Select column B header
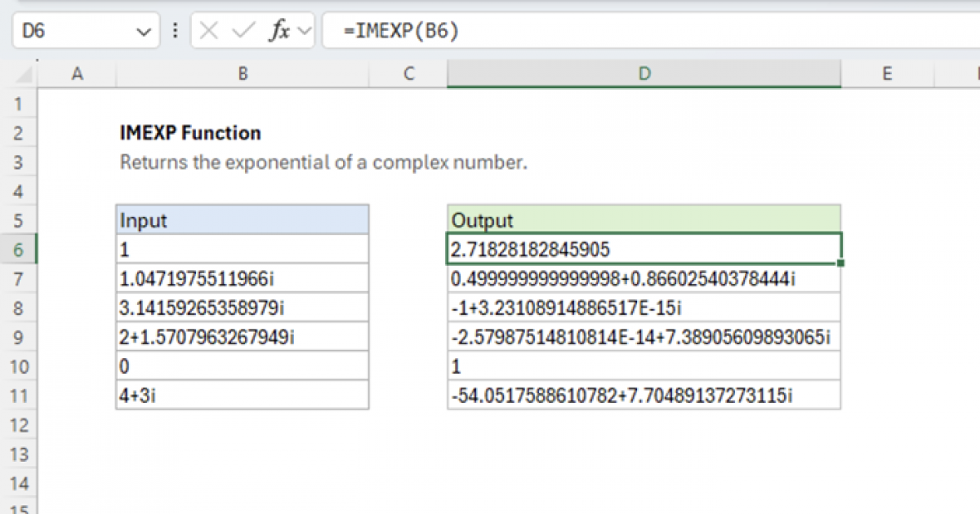Image resolution: width=980 pixels, height=514 pixels. [243, 74]
